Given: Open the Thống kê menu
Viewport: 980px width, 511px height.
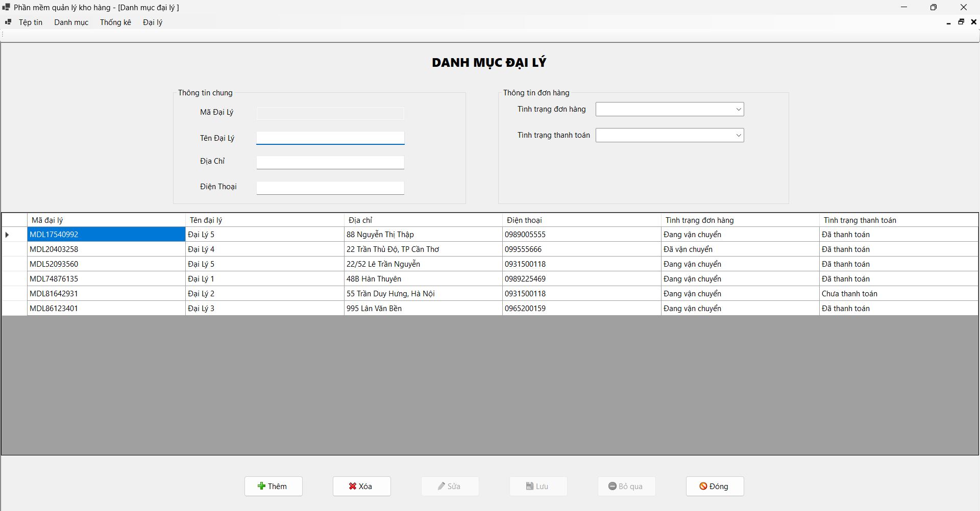Looking at the screenshot, I should [x=115, y=22].
